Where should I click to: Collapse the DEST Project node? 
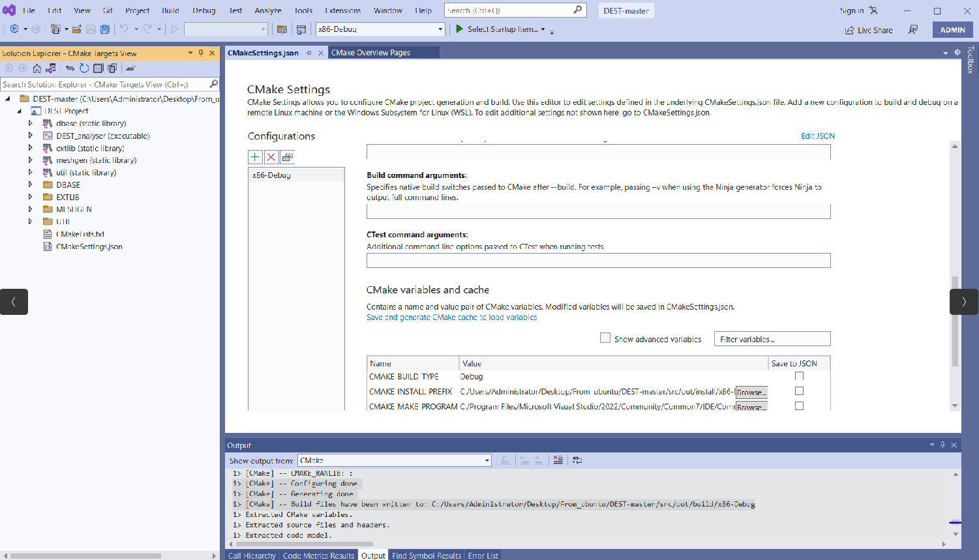pos(20,111)
